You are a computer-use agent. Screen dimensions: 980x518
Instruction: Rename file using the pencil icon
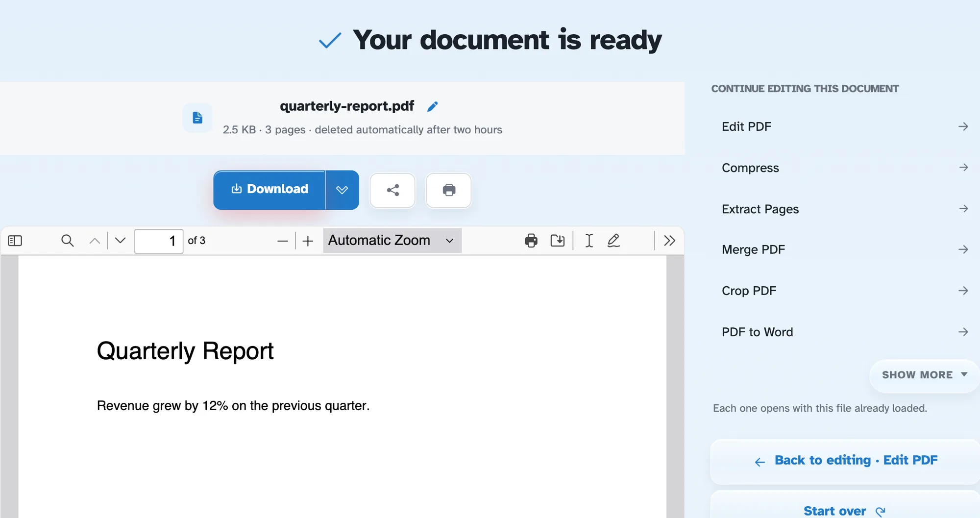click(x=432, y=106)
